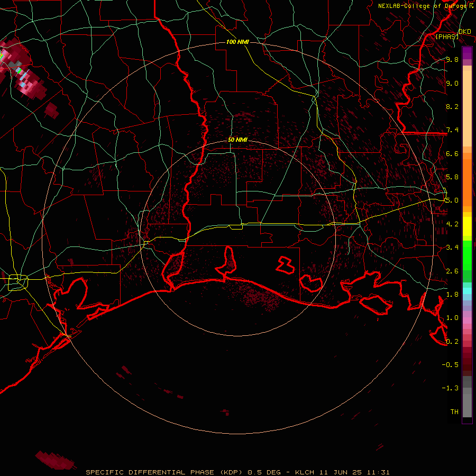Click the KLCH 11 JUN 25 11:31 timestamp
The image size is (476, 476).
[x=342, y=472]
